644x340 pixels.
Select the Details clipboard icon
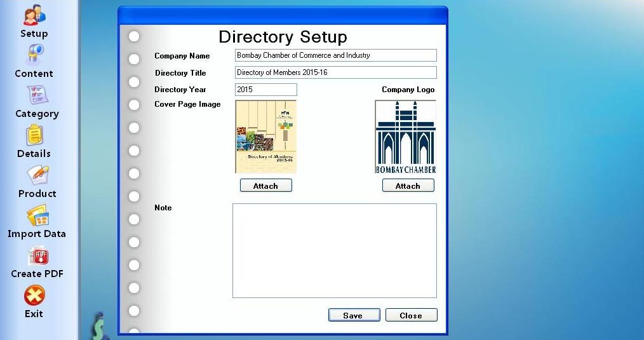click(x=34, y=135)
